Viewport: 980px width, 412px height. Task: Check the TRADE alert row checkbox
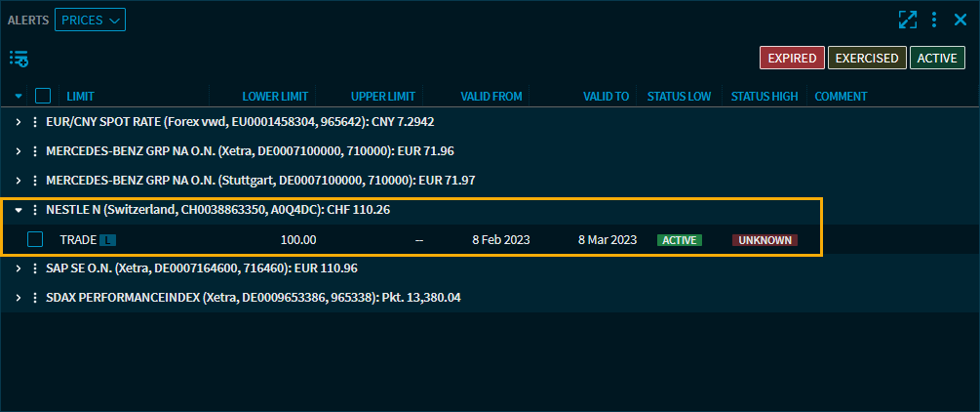[35, 239]
